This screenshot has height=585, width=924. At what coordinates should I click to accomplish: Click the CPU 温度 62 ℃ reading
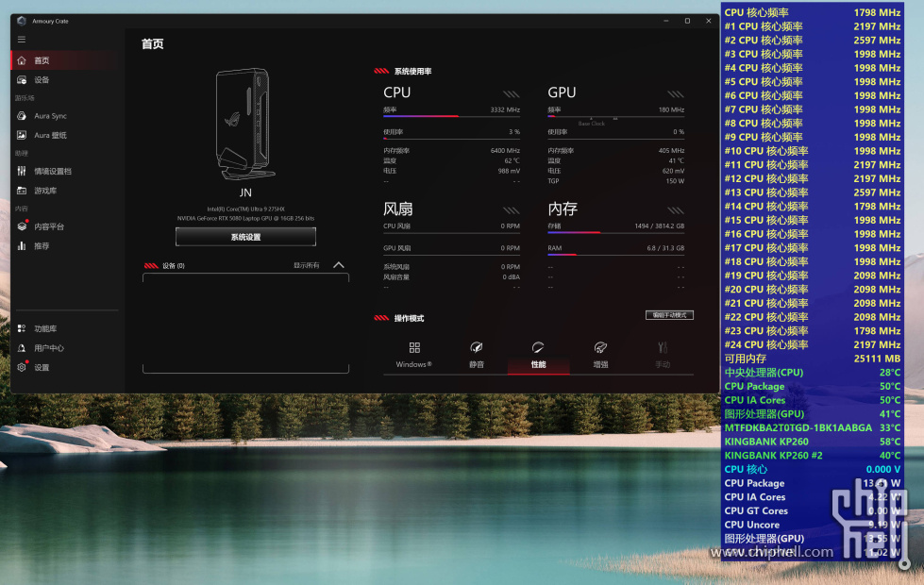tap(451, 160)
